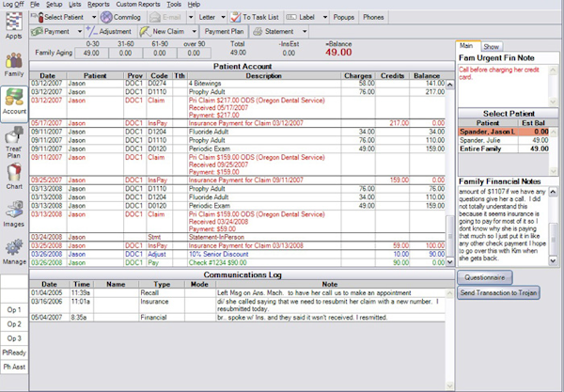Expand the Statement dropdown arrow
Image resolution: width=564 pixels, height=392 pixels.
tap(305, 32)
